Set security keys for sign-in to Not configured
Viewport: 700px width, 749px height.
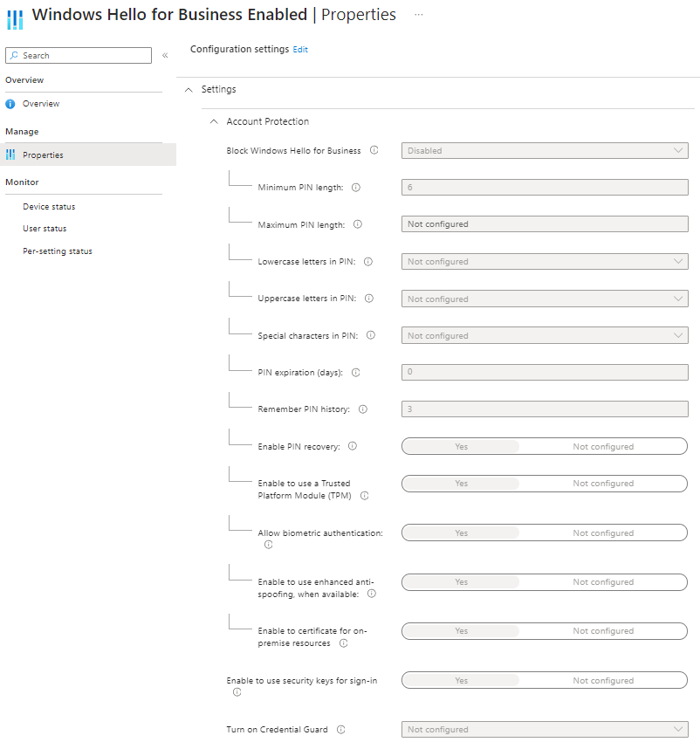(x=603, y=680)
